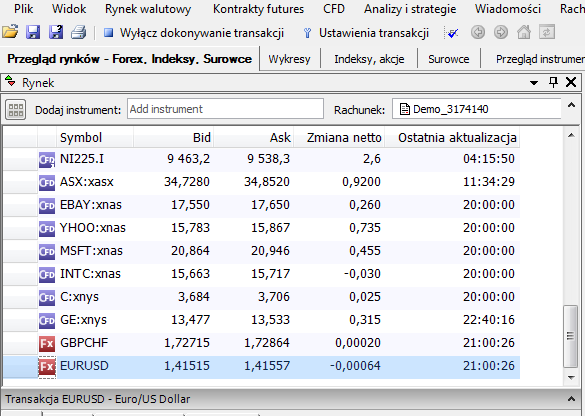Viewport: 585px width, 416px height.
Task: Click the refresh toolbar icon
Action: click(547, 32)
